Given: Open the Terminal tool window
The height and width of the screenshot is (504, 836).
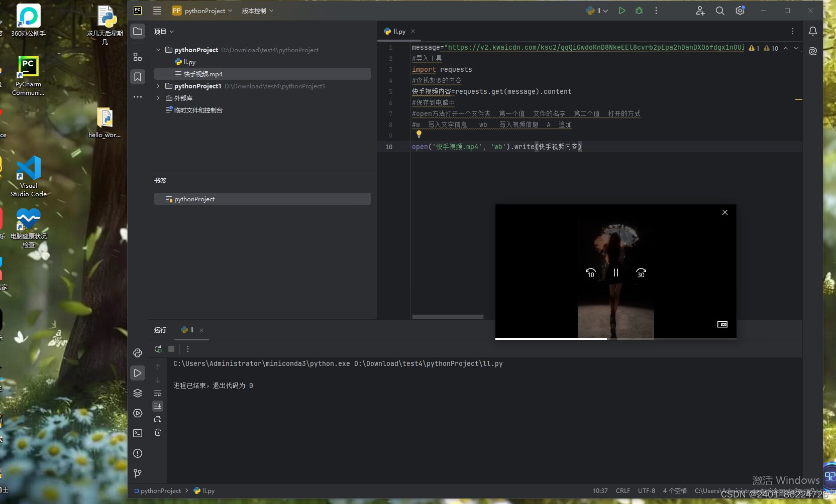Looking at the screenshot, I should click(x=138, y=433).
